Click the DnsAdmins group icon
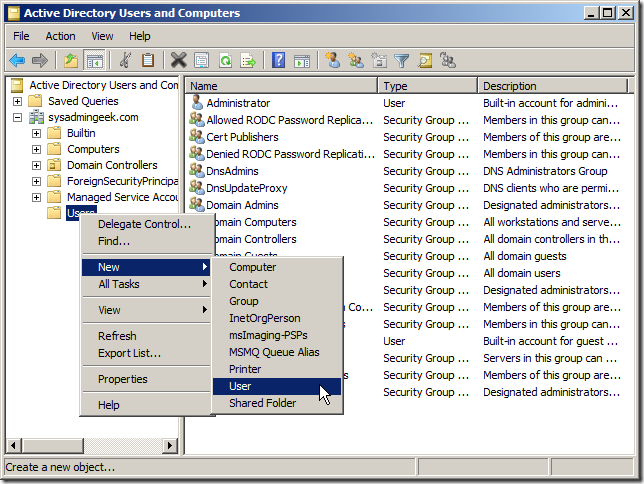The height and width of the screenshot is (484, 644). [197, 171]
